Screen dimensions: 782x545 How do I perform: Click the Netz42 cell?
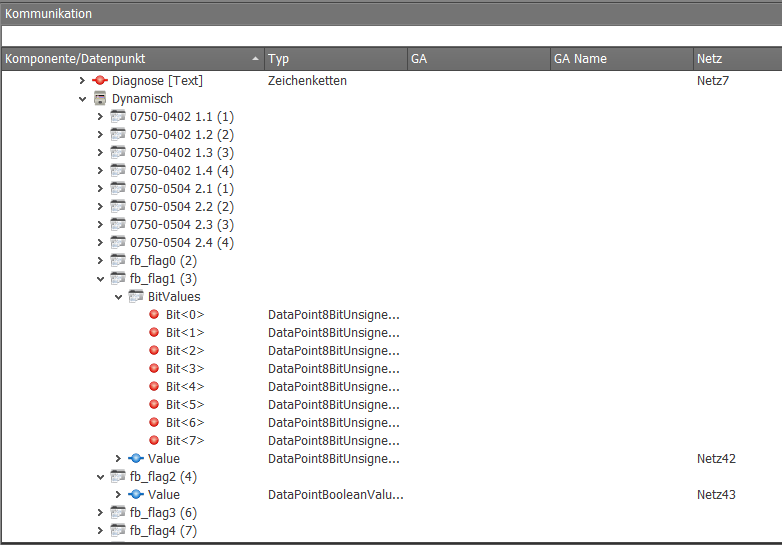pos(716,458)
